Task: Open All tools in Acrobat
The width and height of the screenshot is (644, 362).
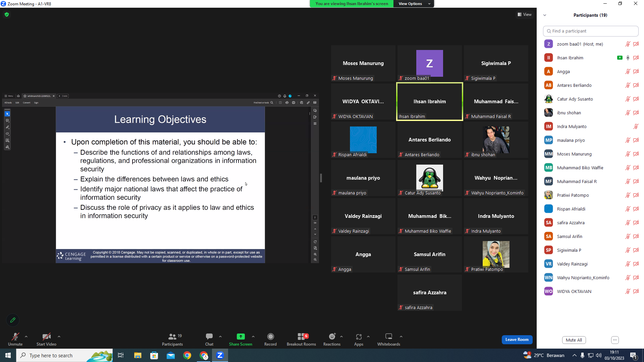Action: [8, 103]
